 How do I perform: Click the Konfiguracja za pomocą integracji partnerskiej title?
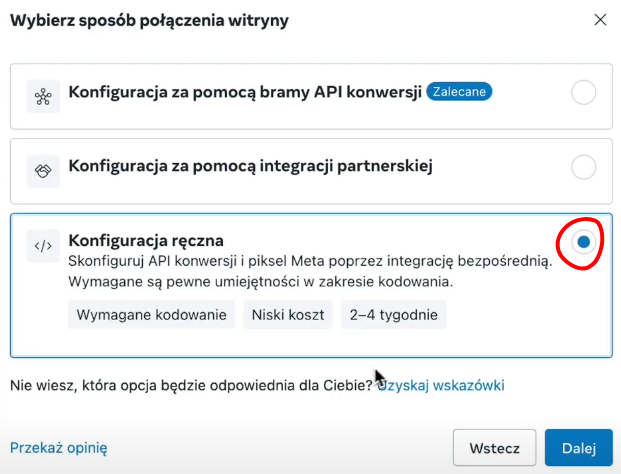pos(250,166)
